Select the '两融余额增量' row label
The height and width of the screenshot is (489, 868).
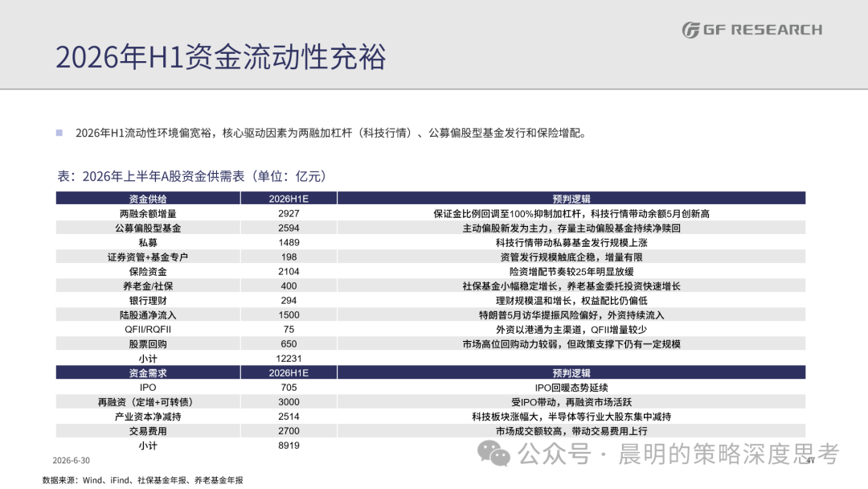[x=148, y=214]
